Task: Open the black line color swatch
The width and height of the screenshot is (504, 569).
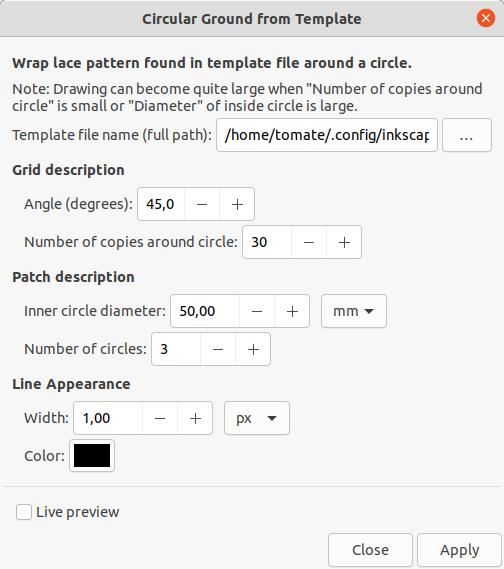Action: [x=92, y=455]
